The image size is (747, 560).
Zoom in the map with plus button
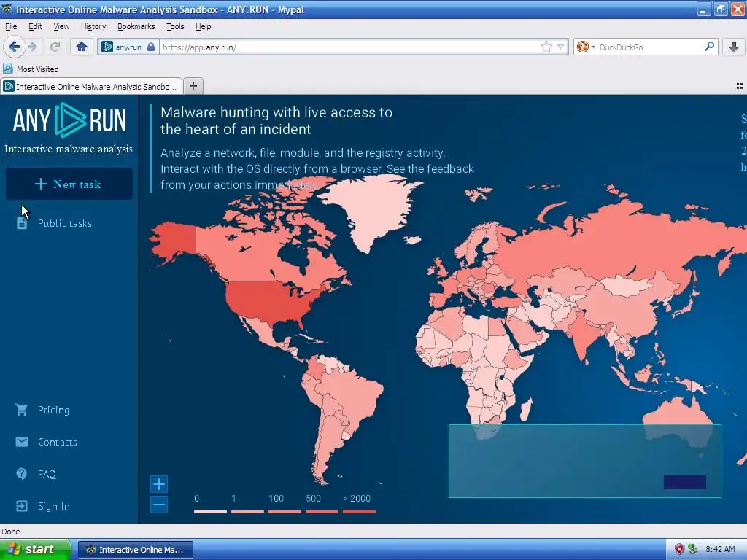(x=159, y=484)
